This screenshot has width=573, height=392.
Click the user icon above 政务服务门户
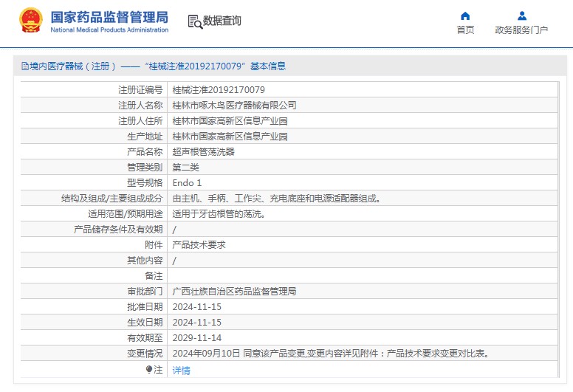[x=522, y=16]
